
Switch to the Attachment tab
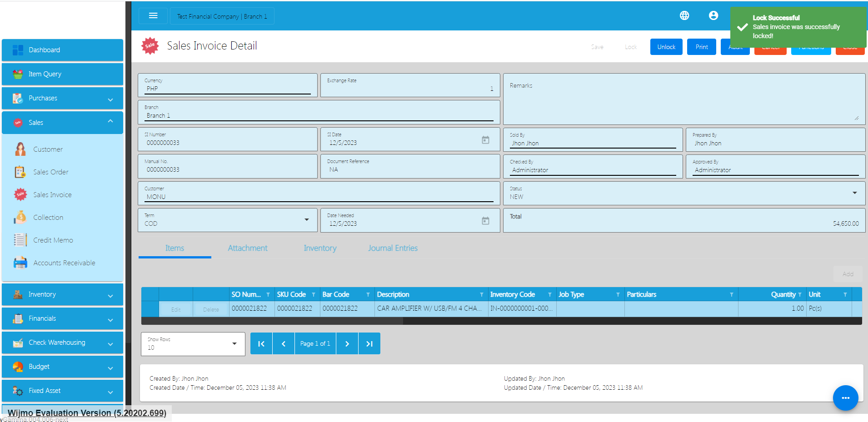248,248
